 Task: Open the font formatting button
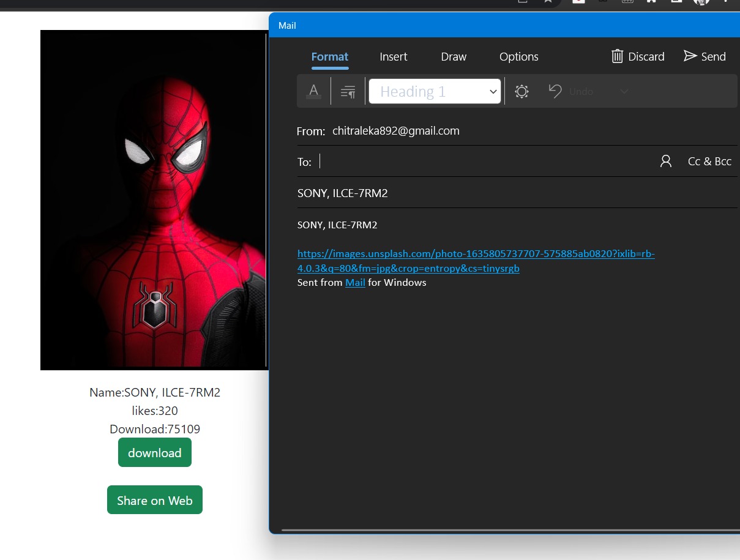pyautogui.click(x=314, y=92)
